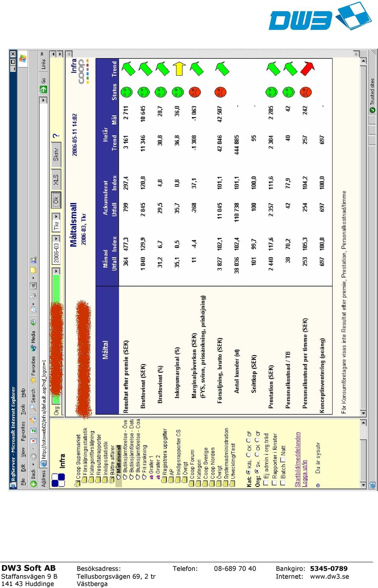Click the Windows flag logo in browser
Image resolution: width=378 pixels, height=588 pixels.
click(23, 59)
